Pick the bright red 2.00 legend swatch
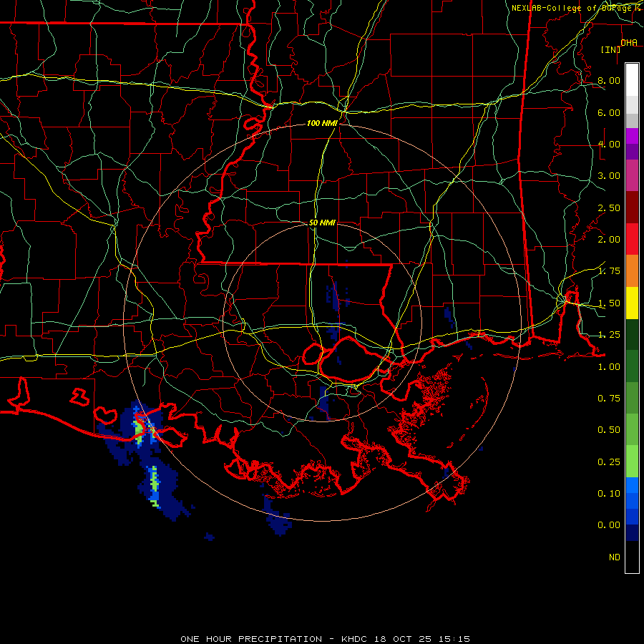This screenshot has width=644, height=644. 632,239
